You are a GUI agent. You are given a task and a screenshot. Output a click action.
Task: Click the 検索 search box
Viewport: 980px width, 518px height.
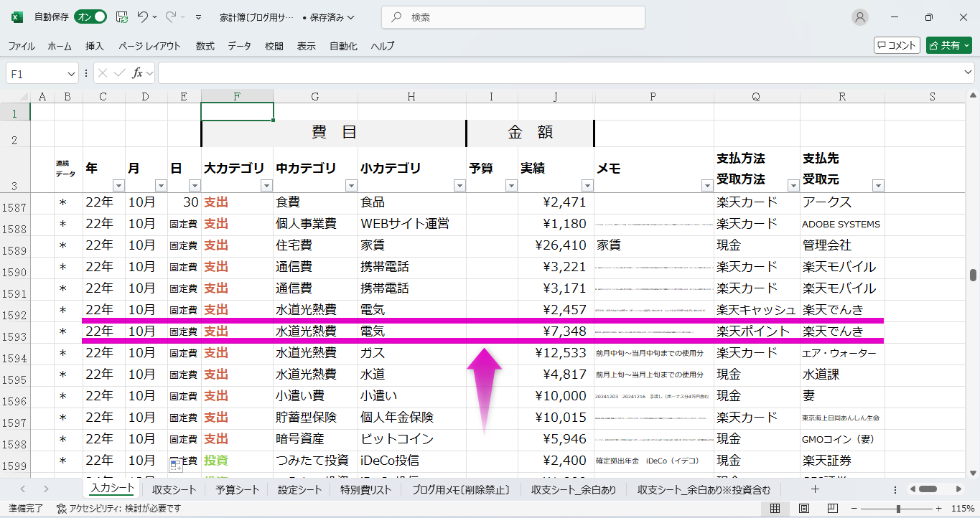coord(513,17)
